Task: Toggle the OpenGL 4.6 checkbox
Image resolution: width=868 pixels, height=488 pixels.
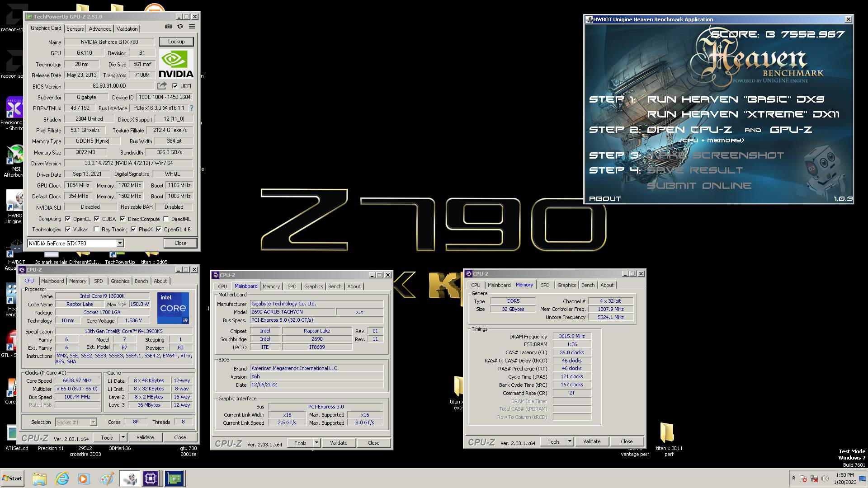Action: tap(159, 229)
